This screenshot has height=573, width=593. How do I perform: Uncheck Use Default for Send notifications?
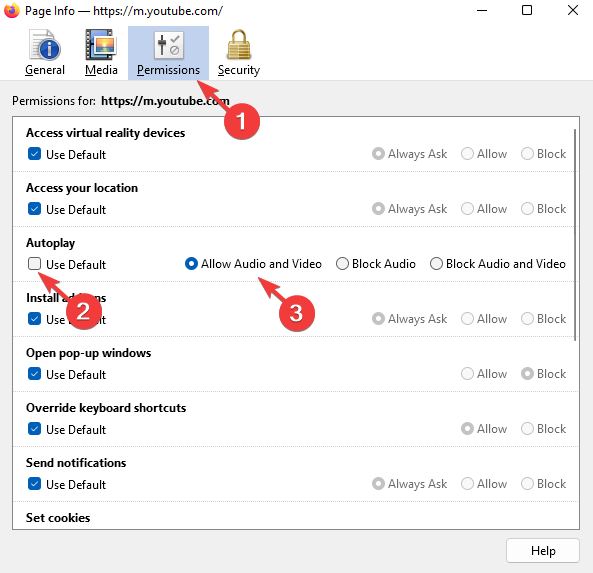pyautogui.click(x=34, y=484)
